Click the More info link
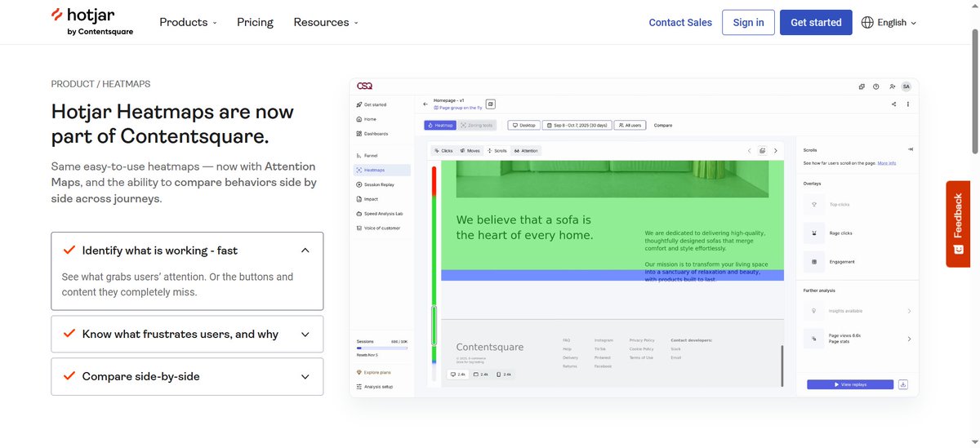 pyautogui.click(x=887, y=163)
